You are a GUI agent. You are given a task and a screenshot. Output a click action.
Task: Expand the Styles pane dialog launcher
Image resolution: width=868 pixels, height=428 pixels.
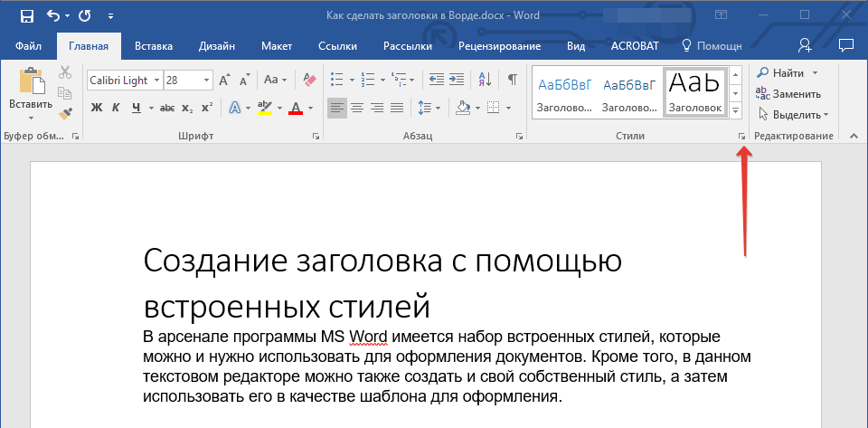click(x=741, y=136)
